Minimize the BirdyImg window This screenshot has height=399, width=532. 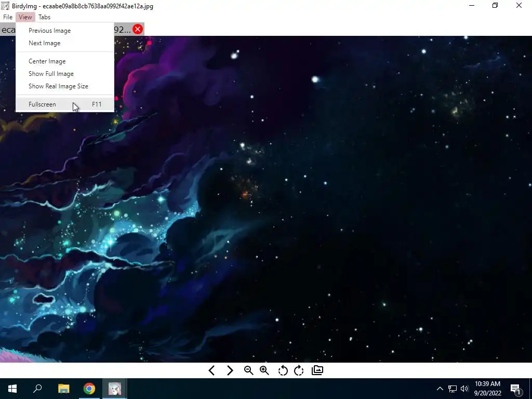tap(472, 5)
